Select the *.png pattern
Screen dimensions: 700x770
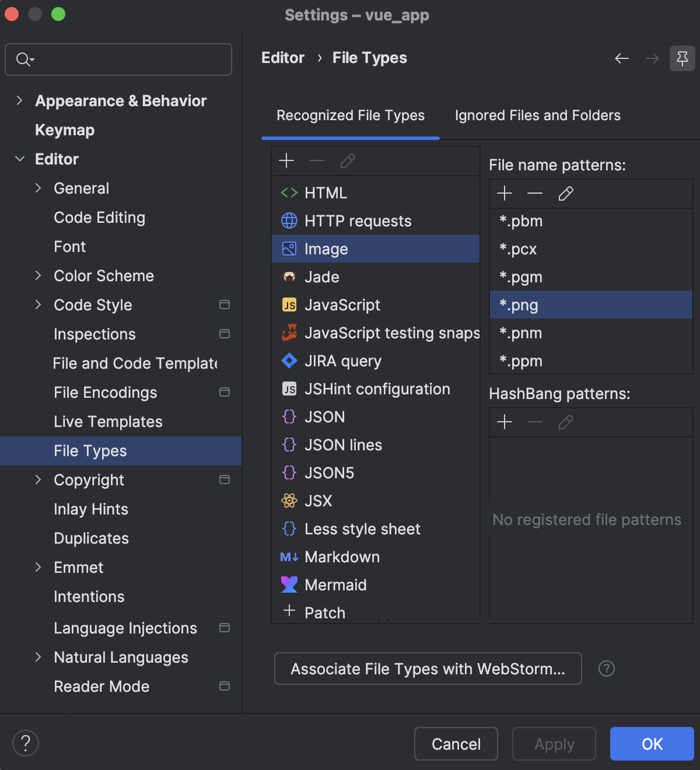(591, 304)
